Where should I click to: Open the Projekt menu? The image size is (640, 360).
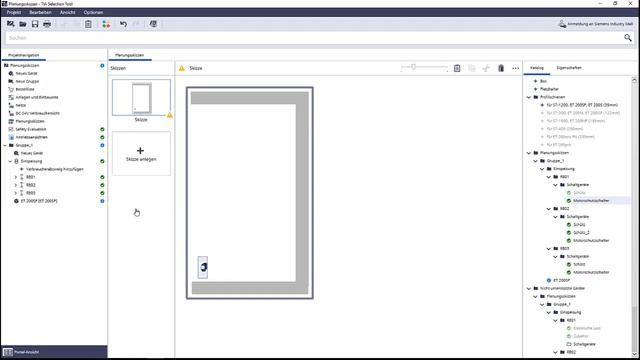tap(14, 12)
